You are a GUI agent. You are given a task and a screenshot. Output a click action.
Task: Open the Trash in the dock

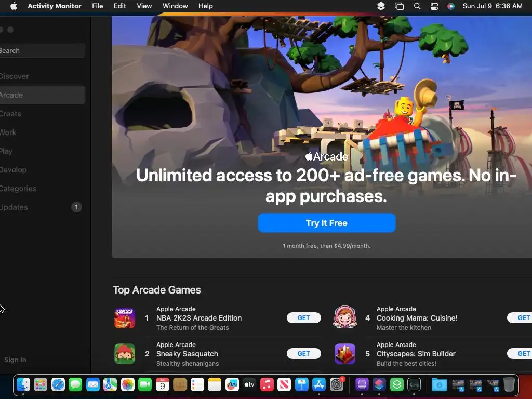point(509,384)
